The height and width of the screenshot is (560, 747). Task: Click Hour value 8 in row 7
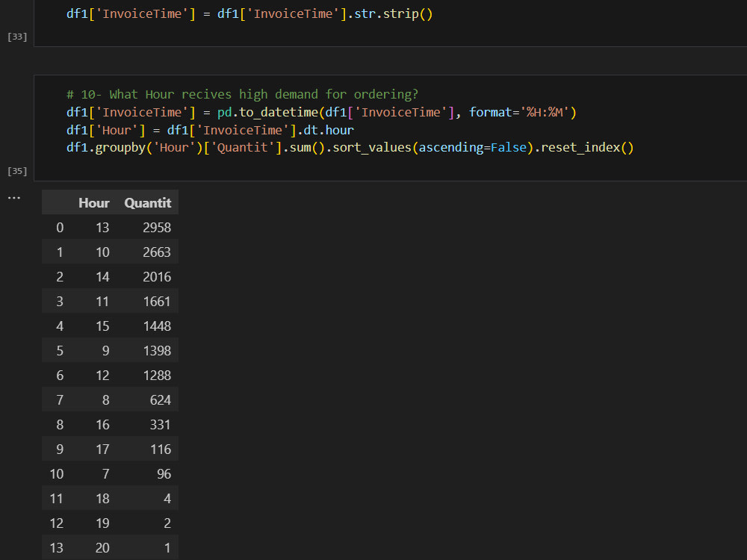[x=106, y=400]
